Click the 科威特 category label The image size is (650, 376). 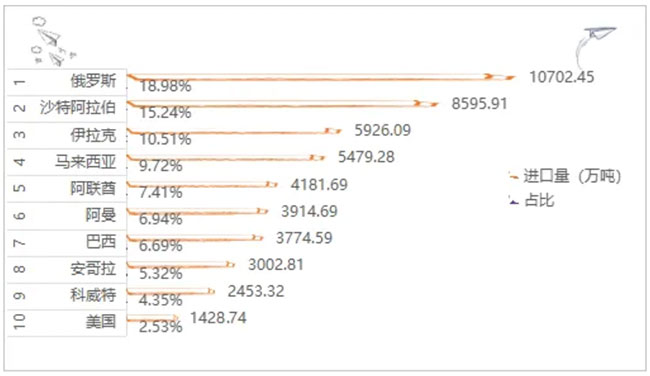93,295
